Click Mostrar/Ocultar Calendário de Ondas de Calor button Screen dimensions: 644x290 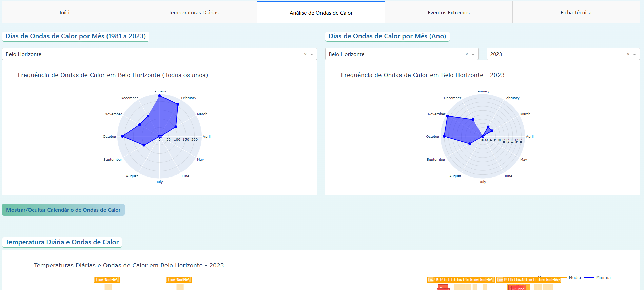tap(63, 210)
